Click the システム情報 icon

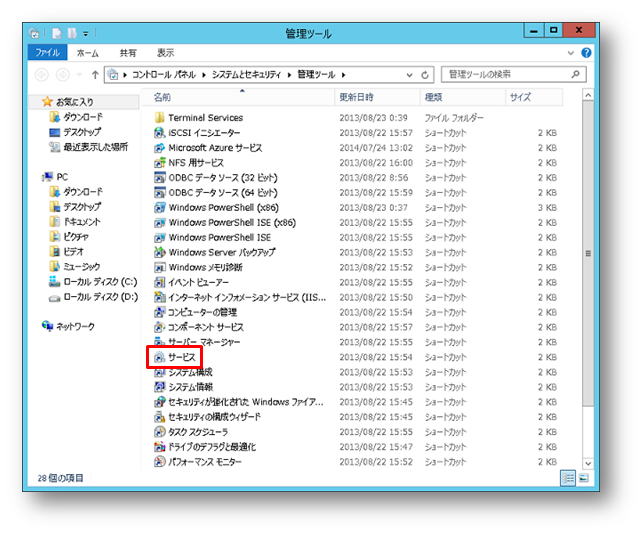(159, 387)
